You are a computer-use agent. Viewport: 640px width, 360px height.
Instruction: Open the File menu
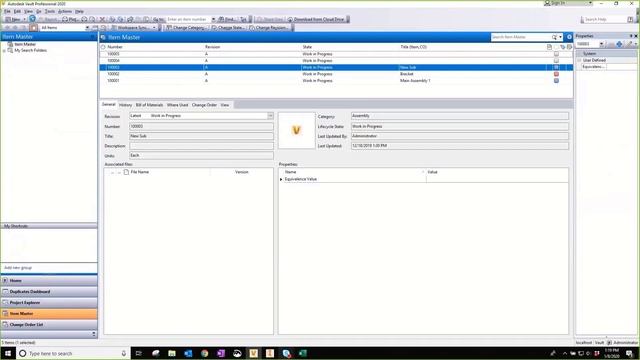coord(7,11)
